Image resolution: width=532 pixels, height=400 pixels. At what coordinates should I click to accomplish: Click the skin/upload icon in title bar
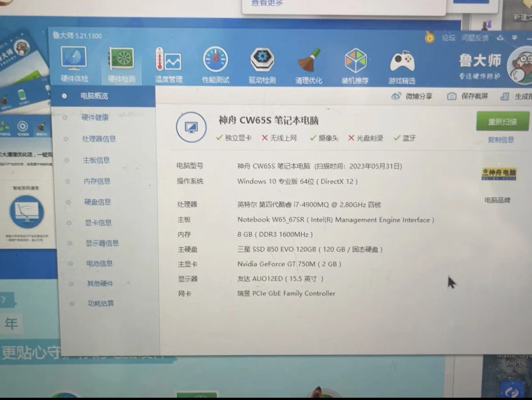click(x=500, y=38)
